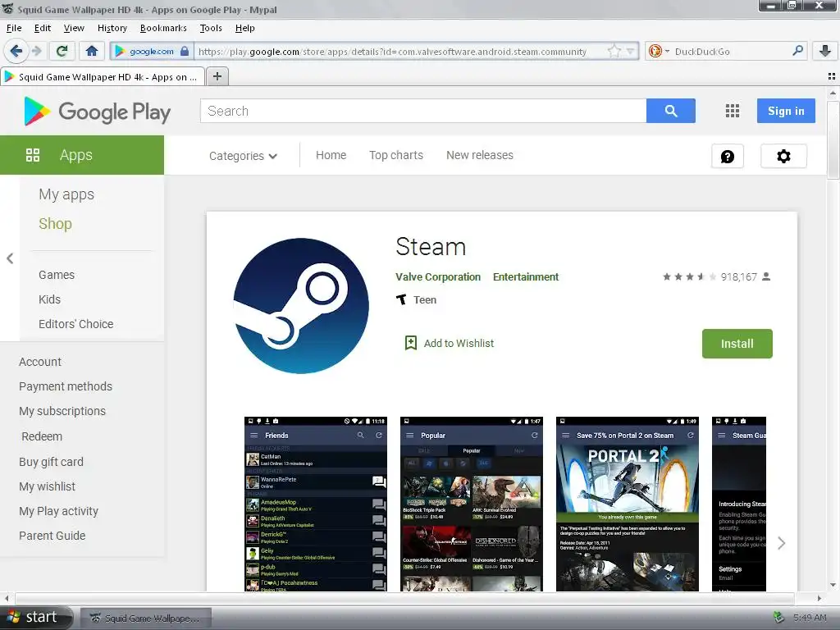Click the star rating display
This screenshot has height=630, width=840.
tap(689, 277)
